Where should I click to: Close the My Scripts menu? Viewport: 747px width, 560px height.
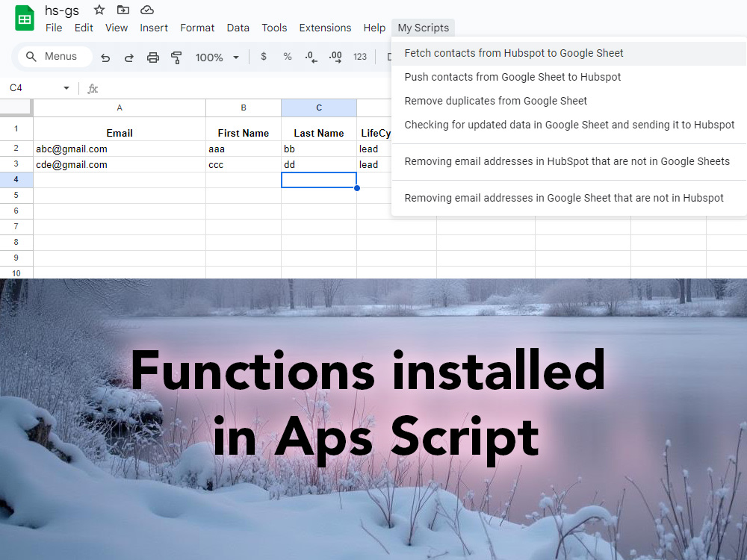[x=423, y=28]
